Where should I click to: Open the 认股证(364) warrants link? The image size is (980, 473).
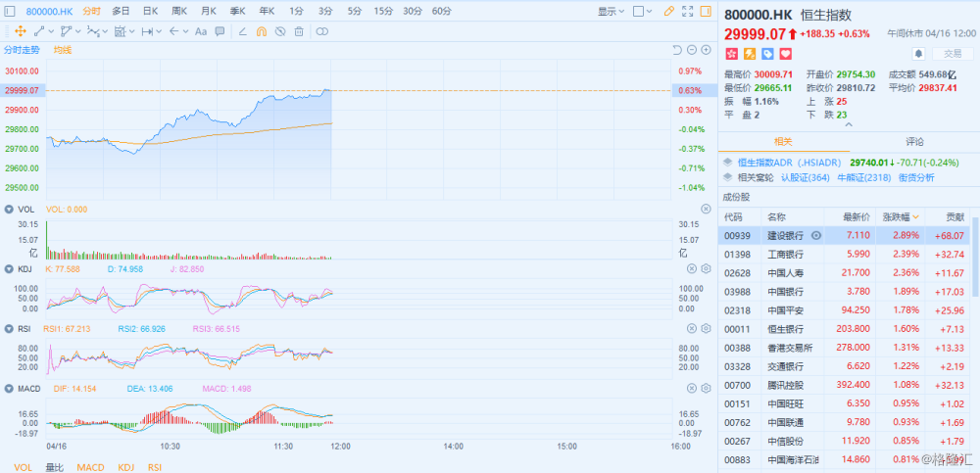[806, 177]
